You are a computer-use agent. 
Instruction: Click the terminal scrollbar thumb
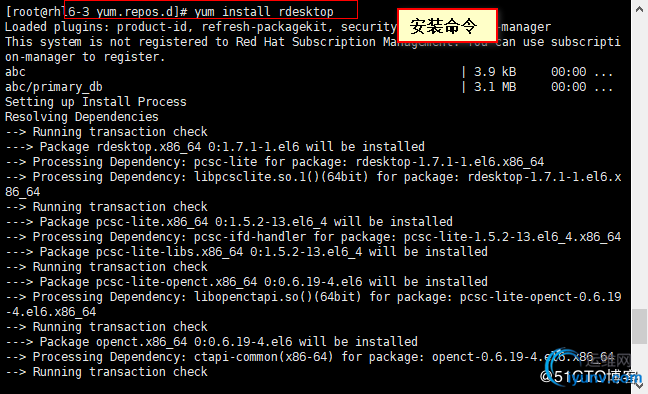[x=639, y=327]
